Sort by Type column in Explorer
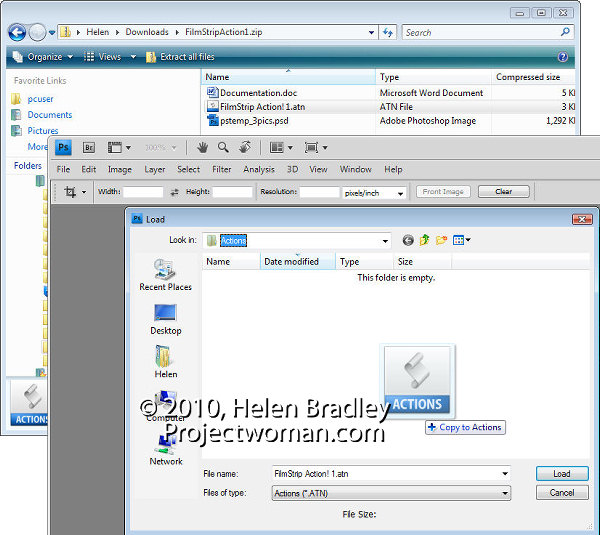600x535 pixels. (x=433, y=77)
